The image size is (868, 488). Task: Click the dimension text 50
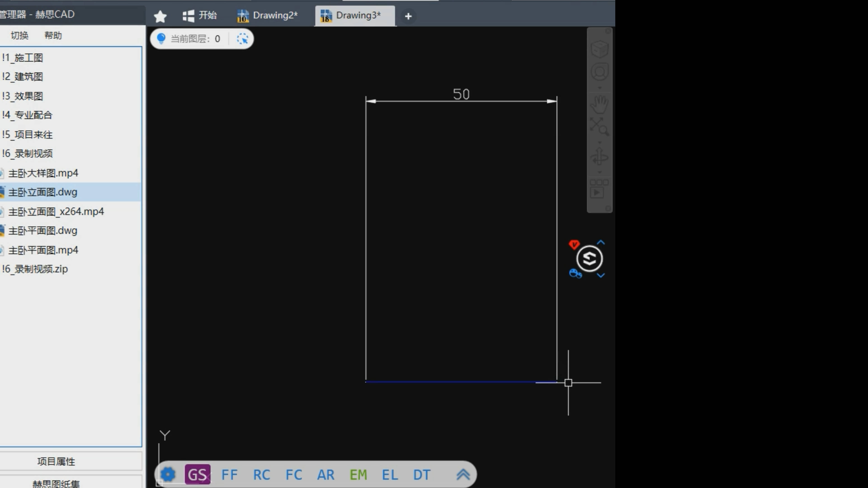[461, 94]
